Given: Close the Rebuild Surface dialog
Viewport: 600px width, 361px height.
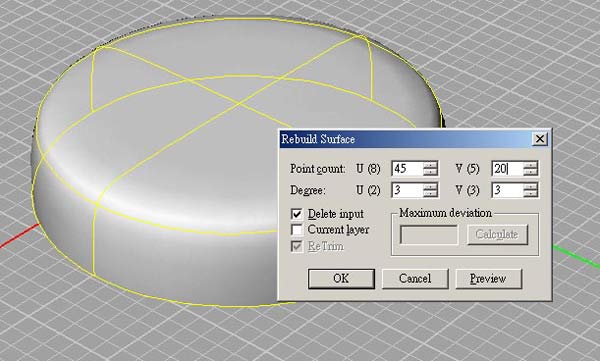Looking at the screenshot, I should point(540,139).
